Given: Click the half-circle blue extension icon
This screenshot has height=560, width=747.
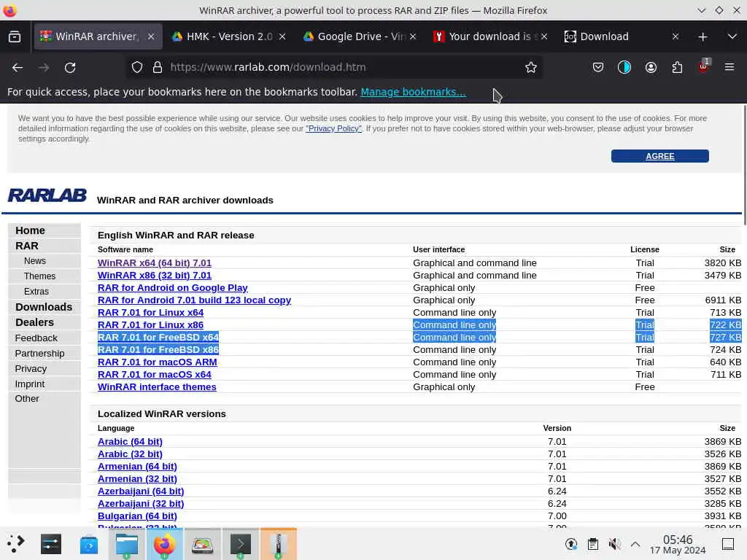Looking at the screenshot, I should 624,67.
